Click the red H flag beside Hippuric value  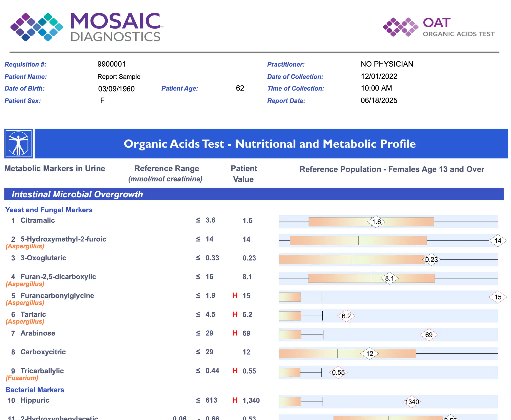pyautogui.click(x=235, y=400)
